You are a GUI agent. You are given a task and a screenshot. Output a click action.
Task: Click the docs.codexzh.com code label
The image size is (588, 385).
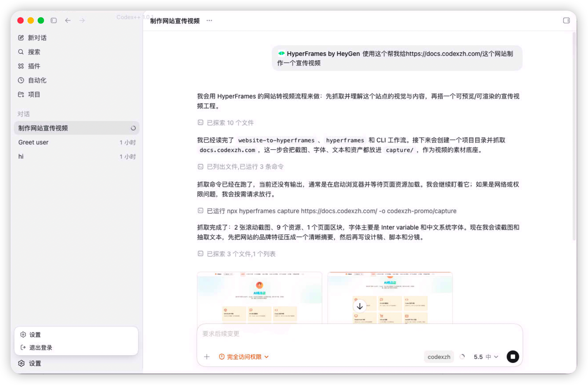point(227,150)
